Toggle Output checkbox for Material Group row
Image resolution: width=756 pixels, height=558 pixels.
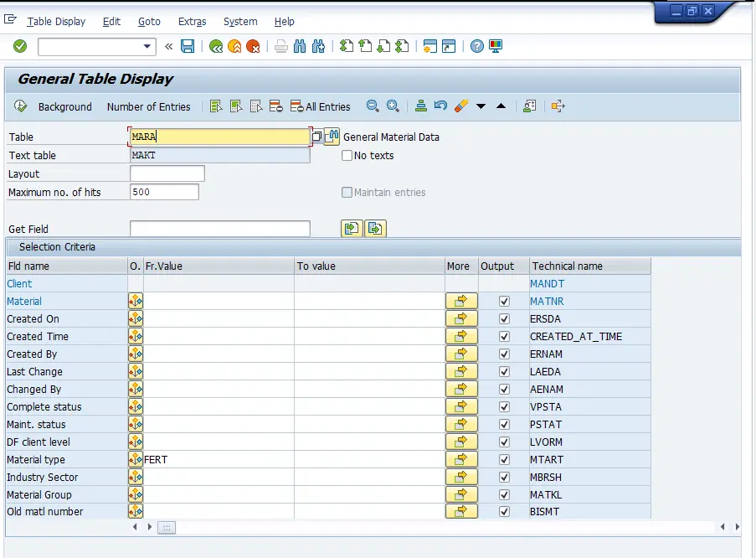pos(504,494)
